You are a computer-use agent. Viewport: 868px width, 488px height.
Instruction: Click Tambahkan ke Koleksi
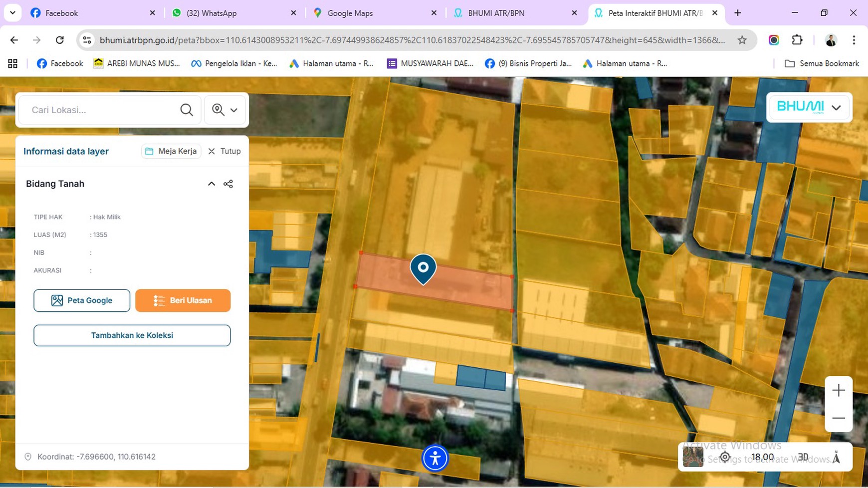(x=132, y=335)
